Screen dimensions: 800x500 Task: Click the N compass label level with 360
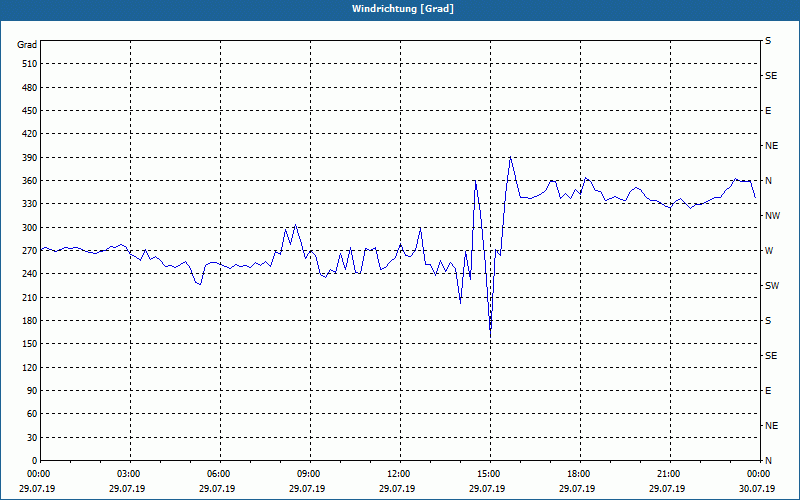pos(768,181)
